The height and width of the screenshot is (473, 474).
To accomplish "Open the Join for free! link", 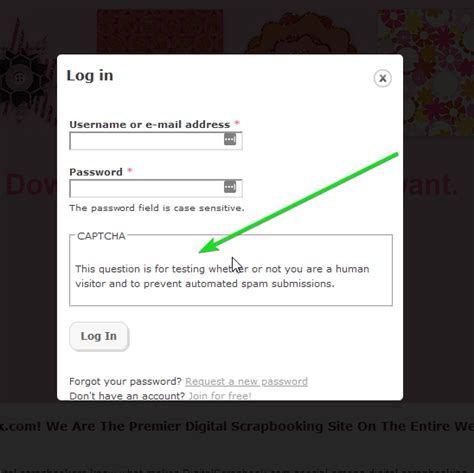I will [220, 396].
